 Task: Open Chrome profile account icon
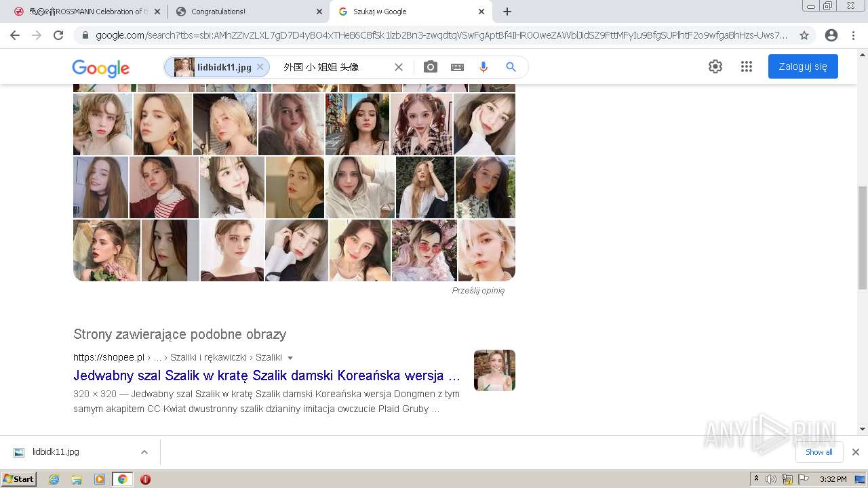click(x=831, y=35)
